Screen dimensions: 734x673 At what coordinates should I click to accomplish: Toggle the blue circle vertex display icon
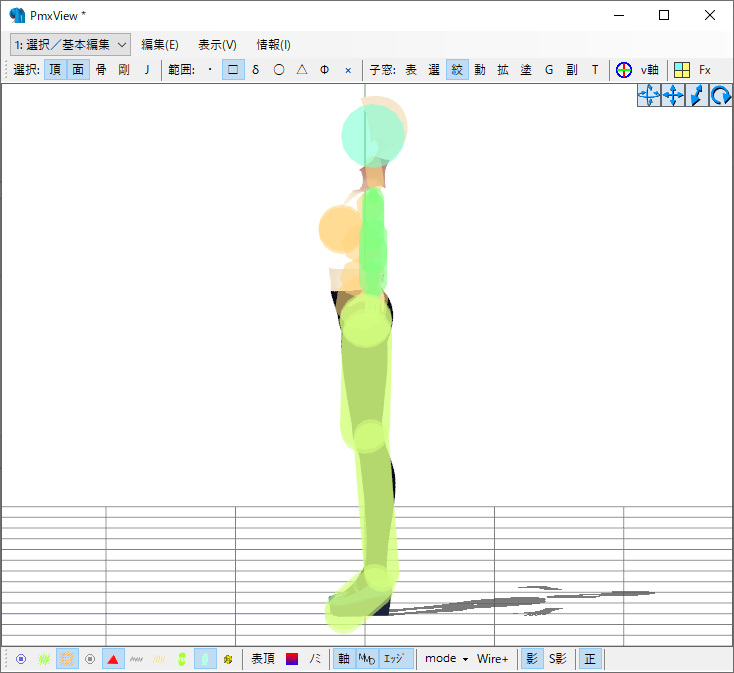pos(21,659)
